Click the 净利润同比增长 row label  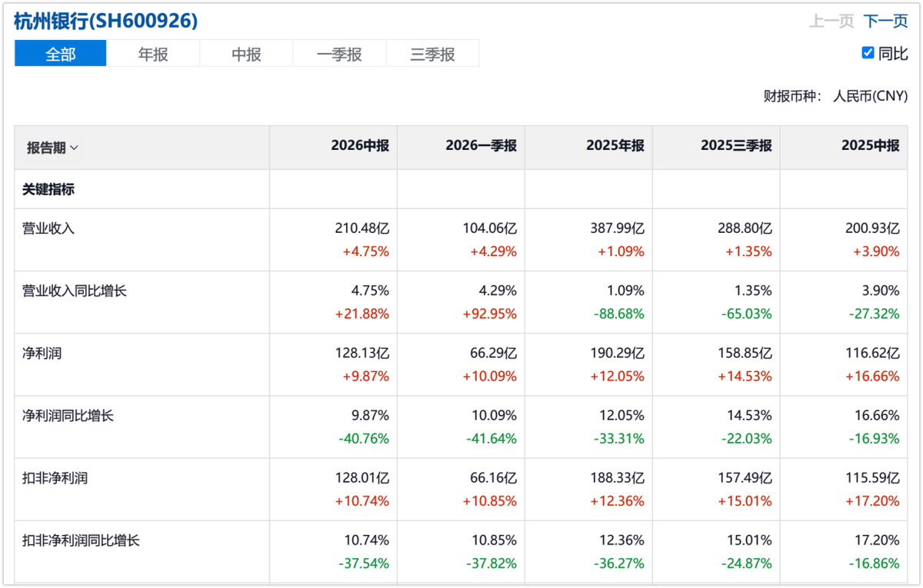68,416
